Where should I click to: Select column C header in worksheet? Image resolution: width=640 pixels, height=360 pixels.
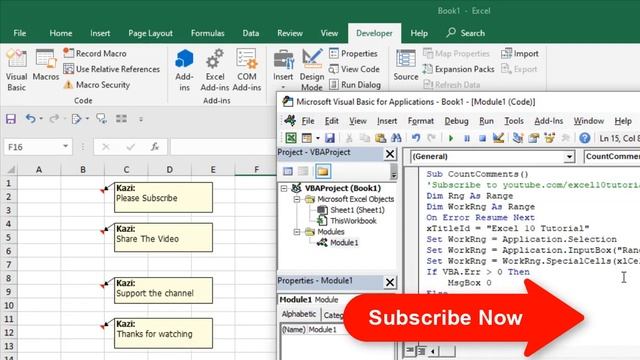click(x=126, y=169)
